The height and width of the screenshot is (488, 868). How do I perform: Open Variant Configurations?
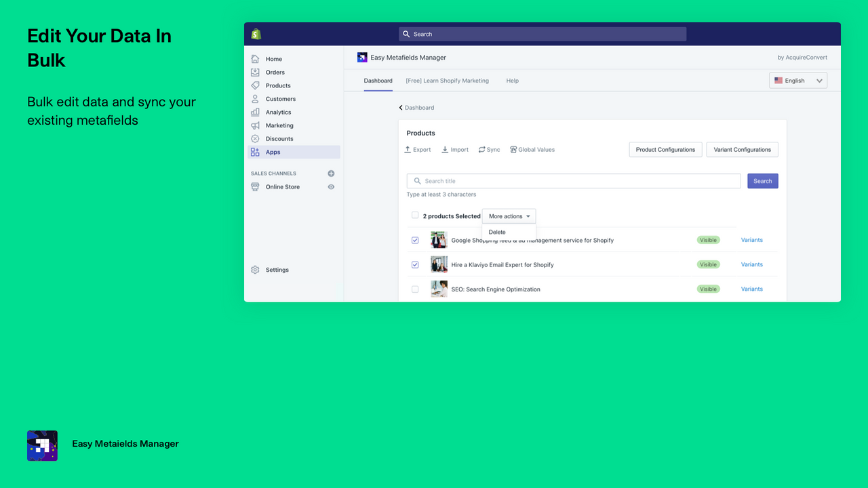coord(742,149)
